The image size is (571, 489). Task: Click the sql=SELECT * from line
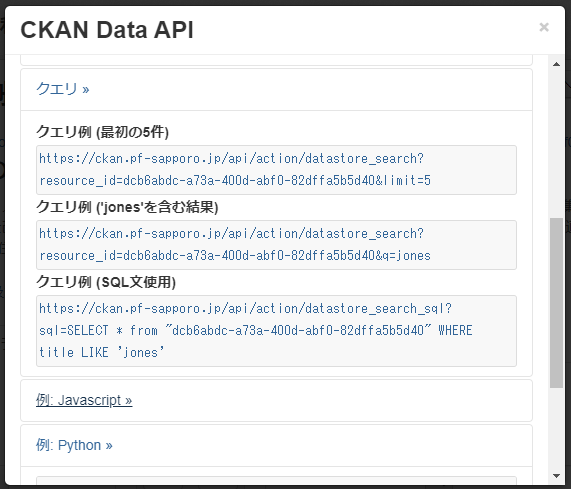pyautogui.click(x=256, y=330)
